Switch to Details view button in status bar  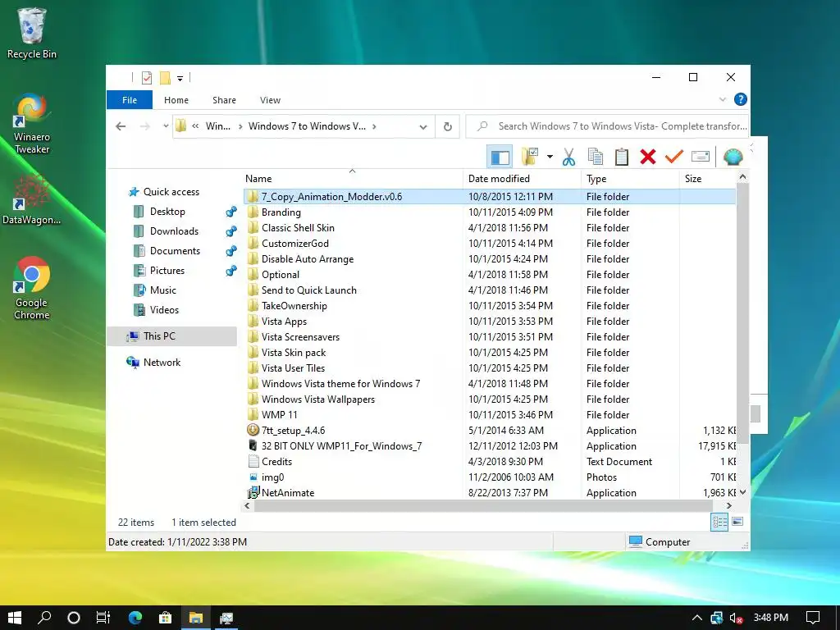pyautogui.click(x=719, y=522)
